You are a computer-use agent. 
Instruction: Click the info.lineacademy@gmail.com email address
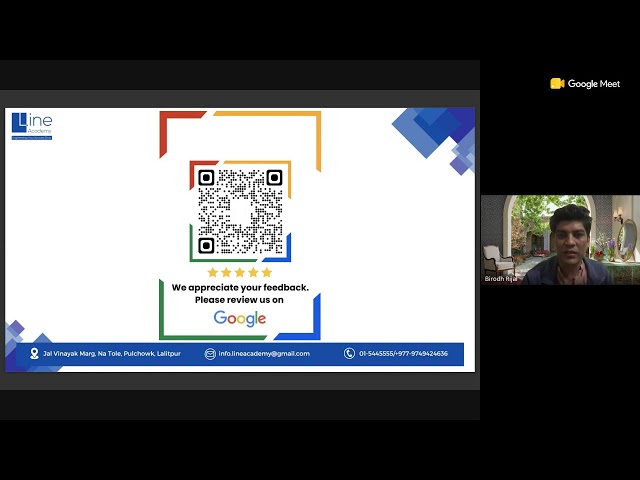(264, 353)
